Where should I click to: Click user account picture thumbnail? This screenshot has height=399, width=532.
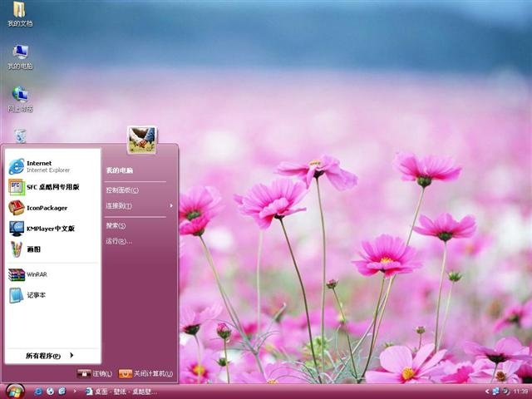[142, 140]
